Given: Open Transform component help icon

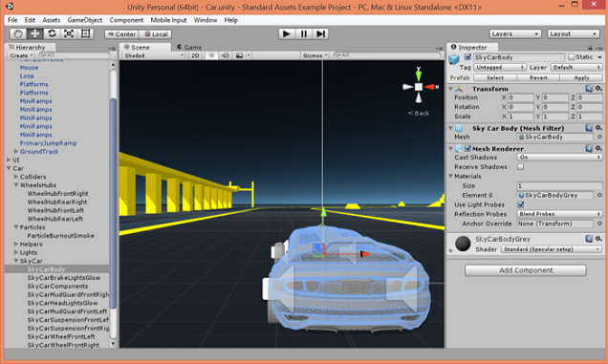Looking at the screenshot, I should tap(589, 89).
